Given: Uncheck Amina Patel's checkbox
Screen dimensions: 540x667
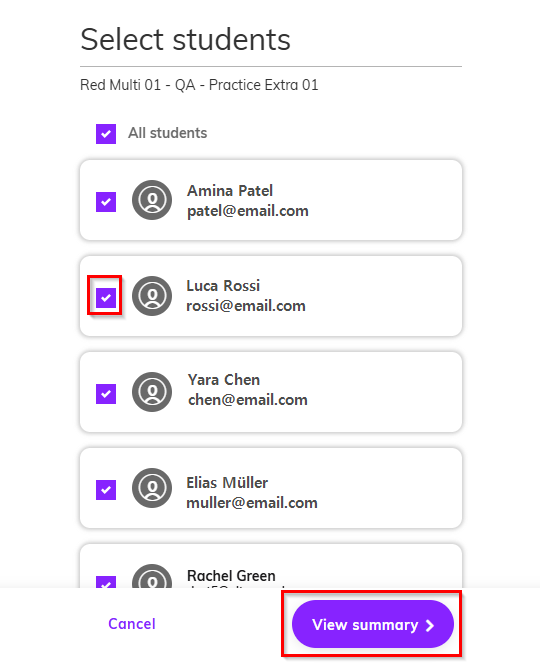Looking at the screenshot, I should [106, 202].
